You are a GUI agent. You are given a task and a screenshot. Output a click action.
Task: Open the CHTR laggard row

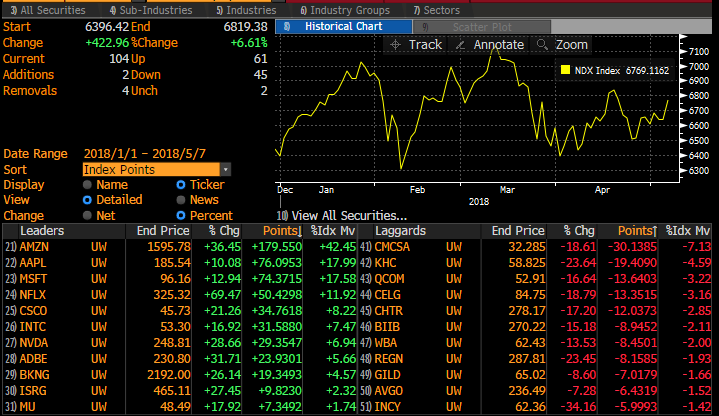click(535, 311)
